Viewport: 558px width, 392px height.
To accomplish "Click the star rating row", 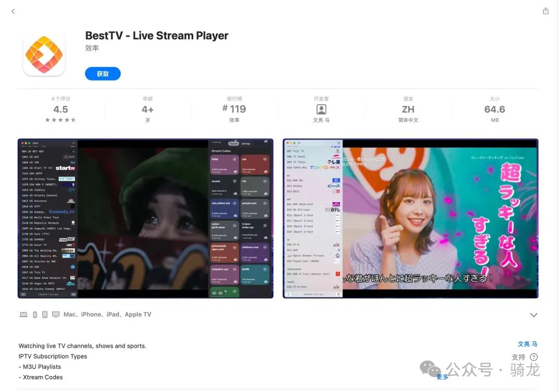I will tap(60, 120).
